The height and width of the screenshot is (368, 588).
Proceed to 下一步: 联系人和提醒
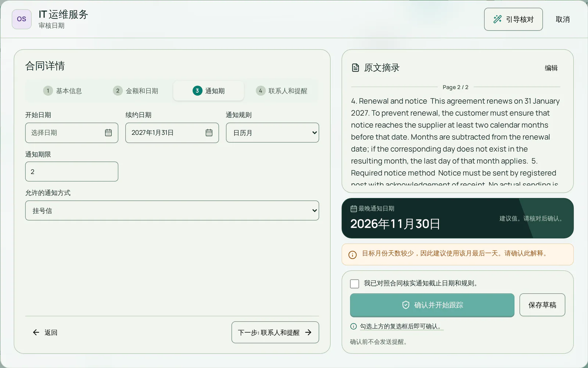point(275,333)
